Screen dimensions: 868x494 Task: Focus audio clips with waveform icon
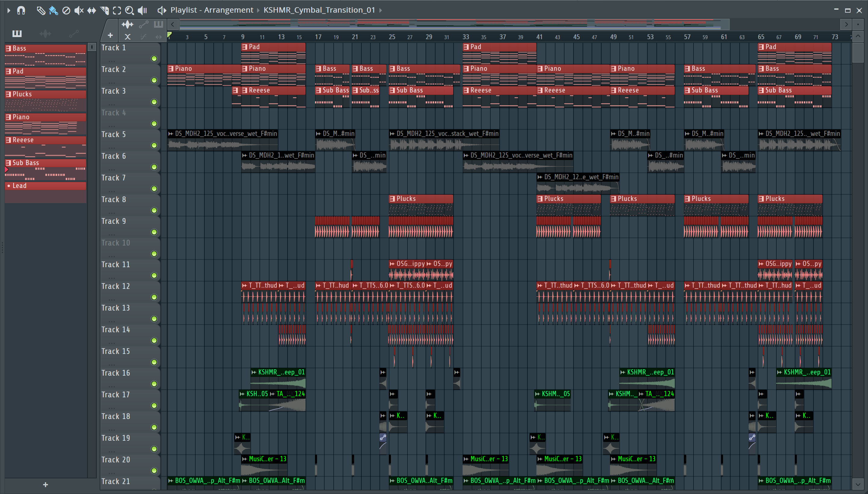(x=127, y=24)
